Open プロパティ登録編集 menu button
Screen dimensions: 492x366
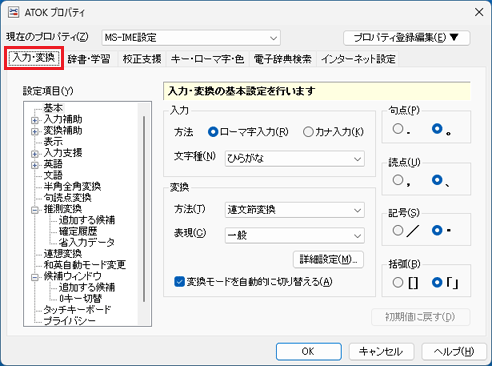point(407,38)
